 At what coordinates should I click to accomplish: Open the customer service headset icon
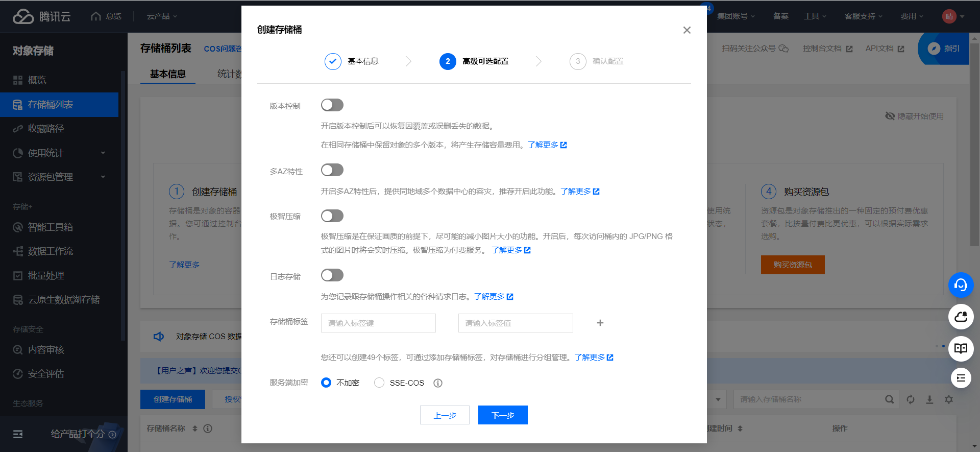(961, 285)
